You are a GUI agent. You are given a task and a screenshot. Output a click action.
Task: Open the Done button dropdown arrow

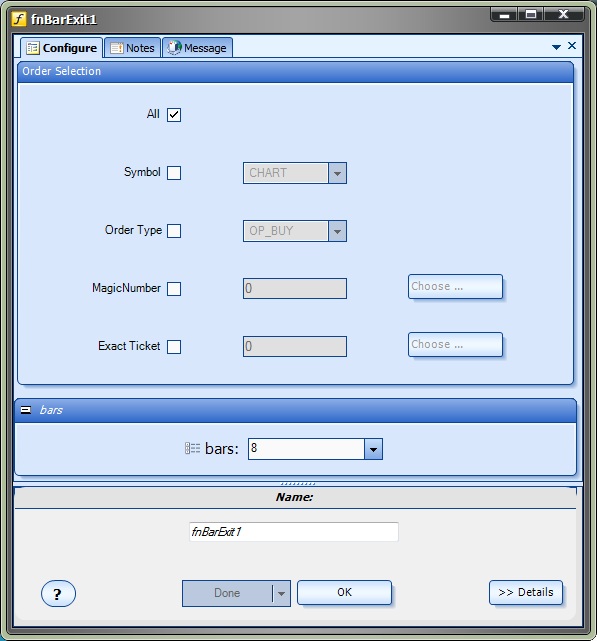pos(281,593)
